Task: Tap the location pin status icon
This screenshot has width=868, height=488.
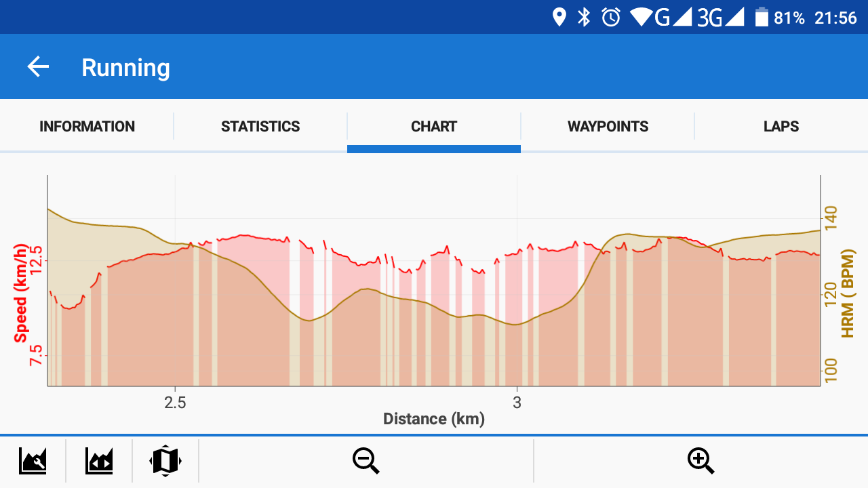Action: click(559, 17)
